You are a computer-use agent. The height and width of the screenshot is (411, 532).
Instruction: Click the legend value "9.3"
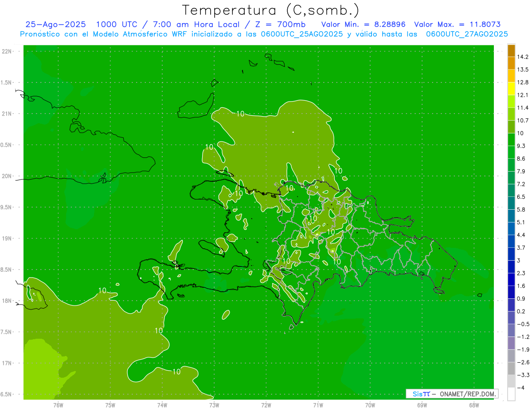(x=521, y=146)
